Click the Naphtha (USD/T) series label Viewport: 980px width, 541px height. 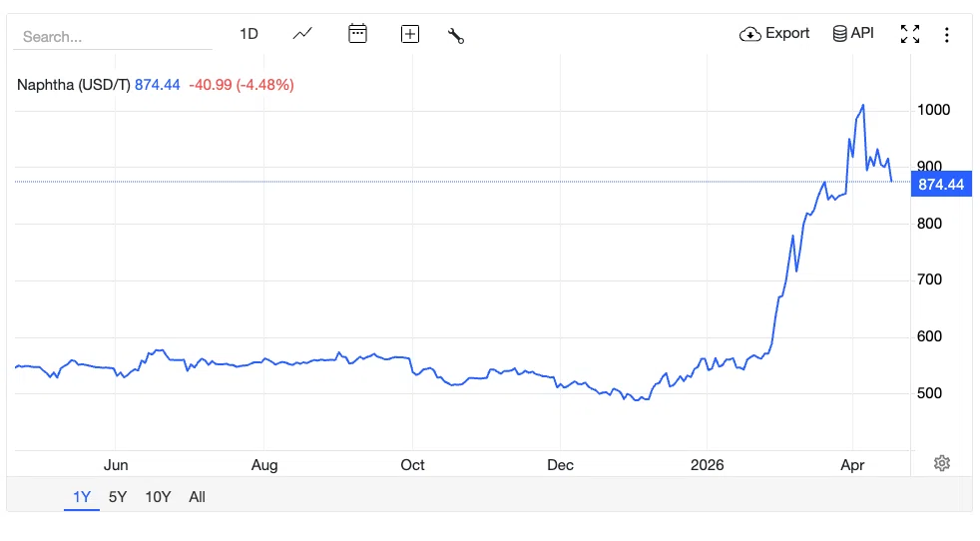click(74, 85)
